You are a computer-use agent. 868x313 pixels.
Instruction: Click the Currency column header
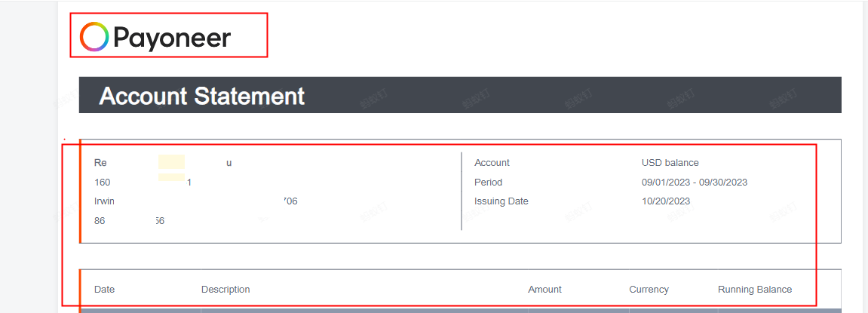click(649, 290)
